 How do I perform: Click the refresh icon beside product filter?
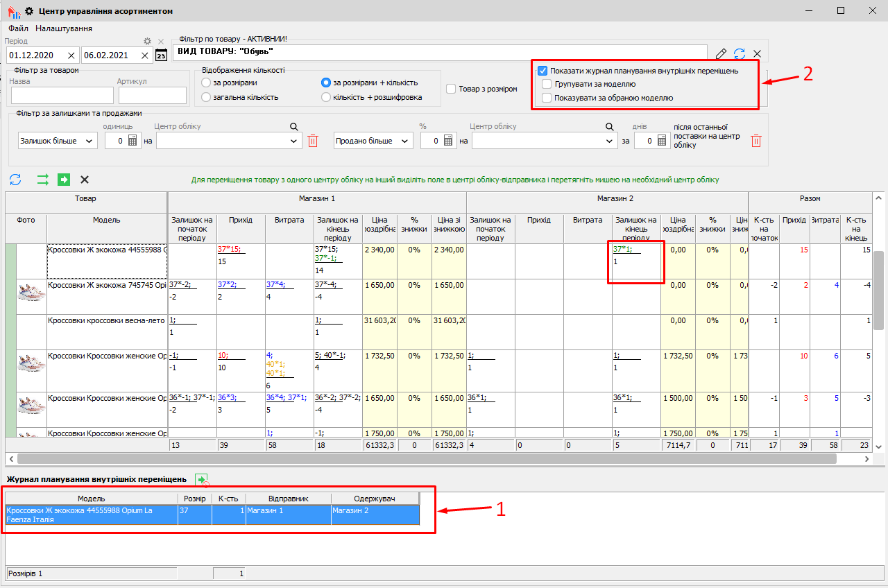pos(740,54)
